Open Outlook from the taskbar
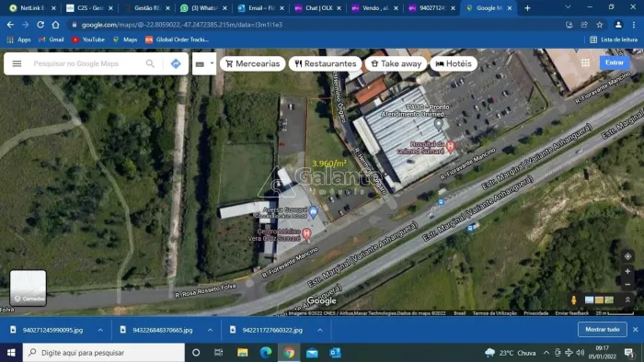This screenshot has height=362, width=644. click(335, 353)
